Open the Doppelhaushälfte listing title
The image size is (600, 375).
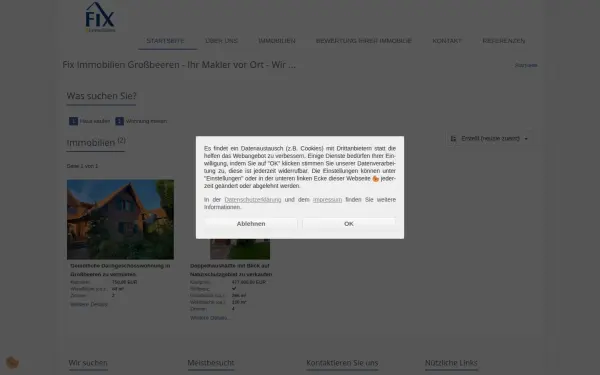click(x=231, y=270)
